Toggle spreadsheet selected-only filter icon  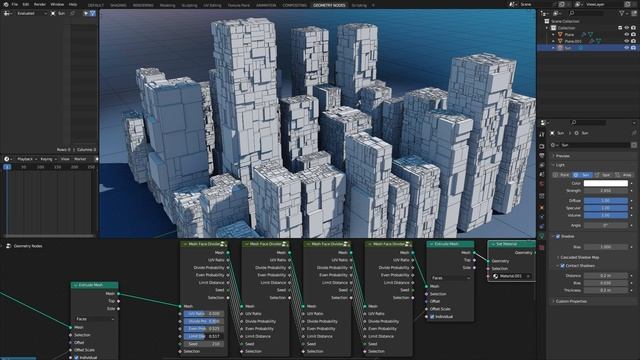pos(86,13)
